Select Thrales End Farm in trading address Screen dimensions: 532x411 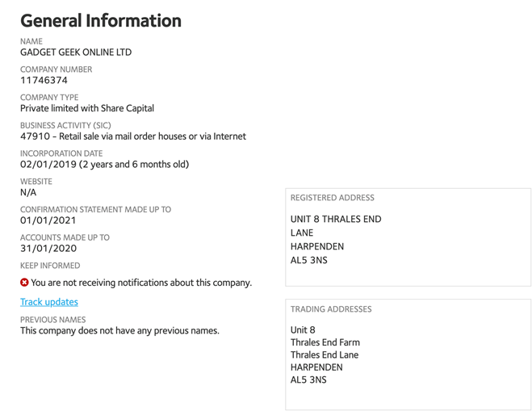click(x=325, y=342)
